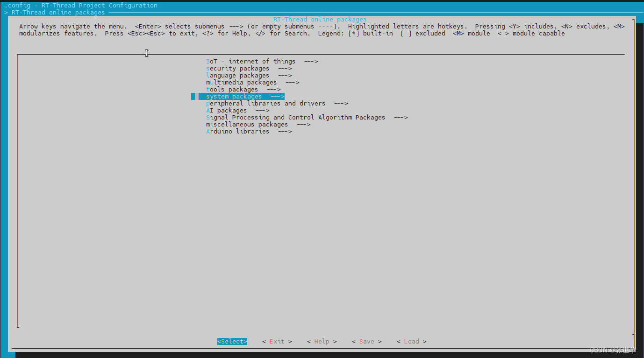Viewport: 644px width, 358px height.
Task: Click the 'RT-Thread online packages' dialog title
Action: [320, 19]
